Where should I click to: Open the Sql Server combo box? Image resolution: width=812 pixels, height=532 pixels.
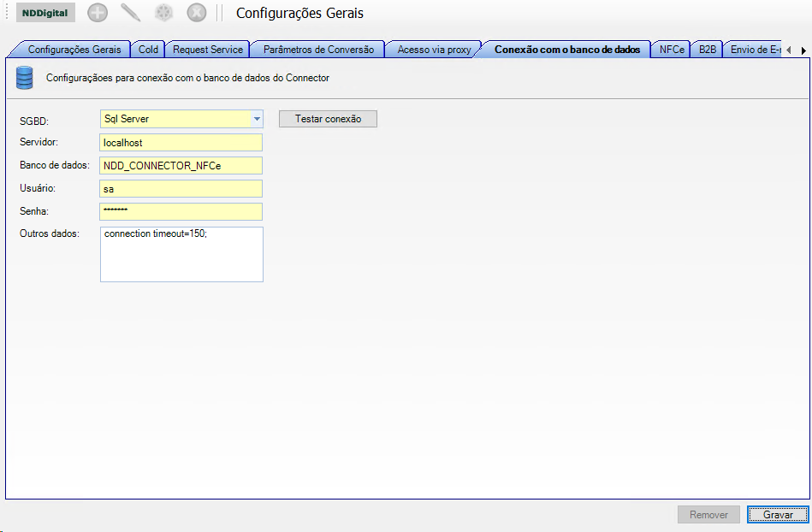click(x=175, y=119)
